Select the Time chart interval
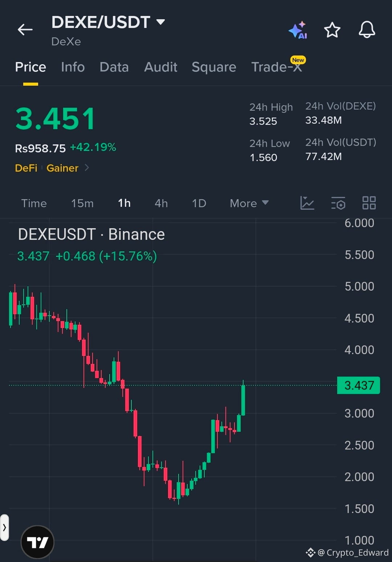 [34, 203]
